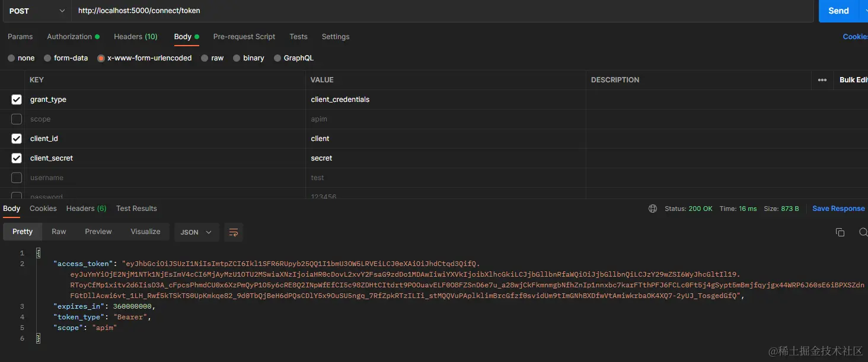The width and height of the screenshot is (868, 362).
Task: Switch to Pretty response view
Action: point(23,232)
